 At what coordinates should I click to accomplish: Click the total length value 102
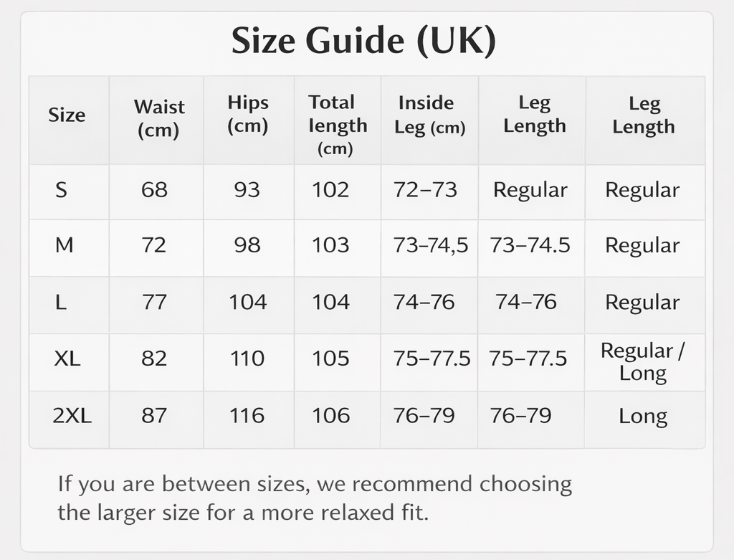[330, 190]
